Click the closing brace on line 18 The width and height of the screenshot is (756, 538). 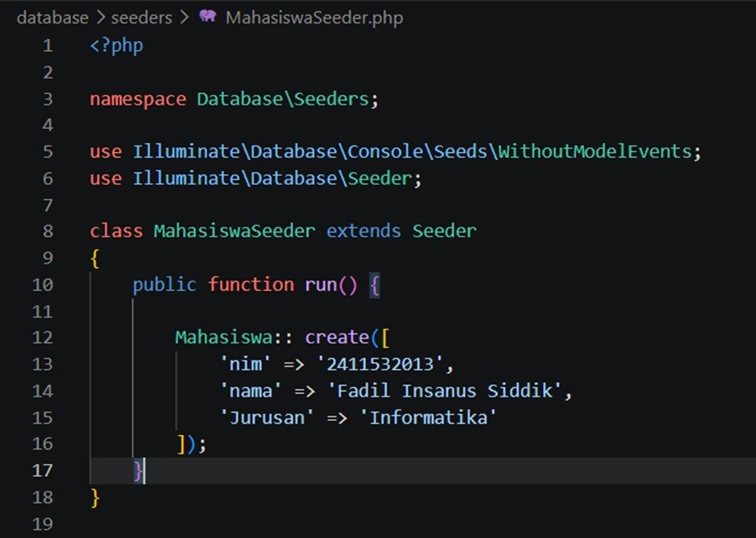coord(95,498)
